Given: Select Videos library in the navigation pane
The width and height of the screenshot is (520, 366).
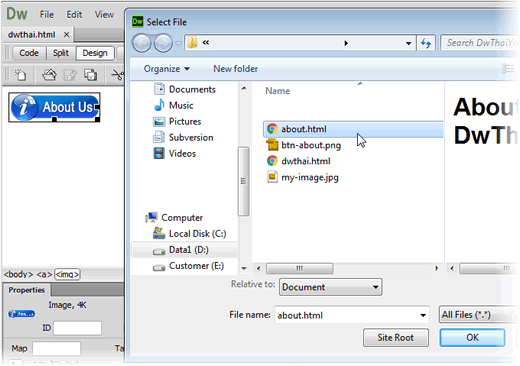Looking at the screenshot, I should [174, 153].
